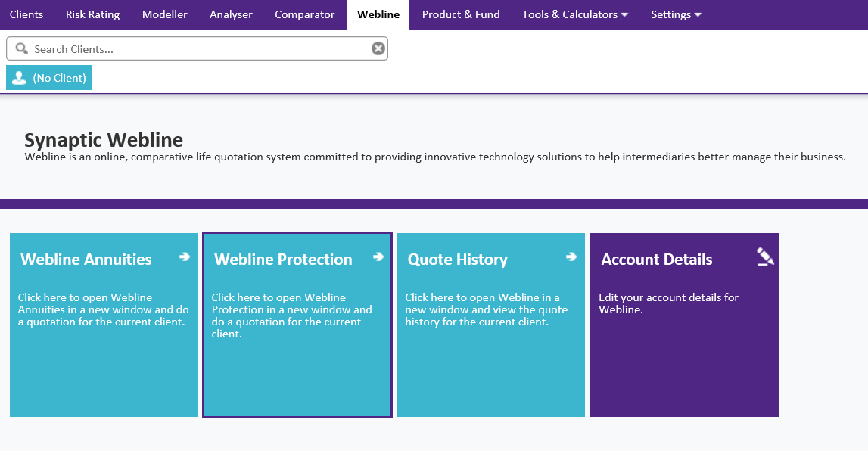Select the Comparator tab
868x451 pixels.
point(304,15)
